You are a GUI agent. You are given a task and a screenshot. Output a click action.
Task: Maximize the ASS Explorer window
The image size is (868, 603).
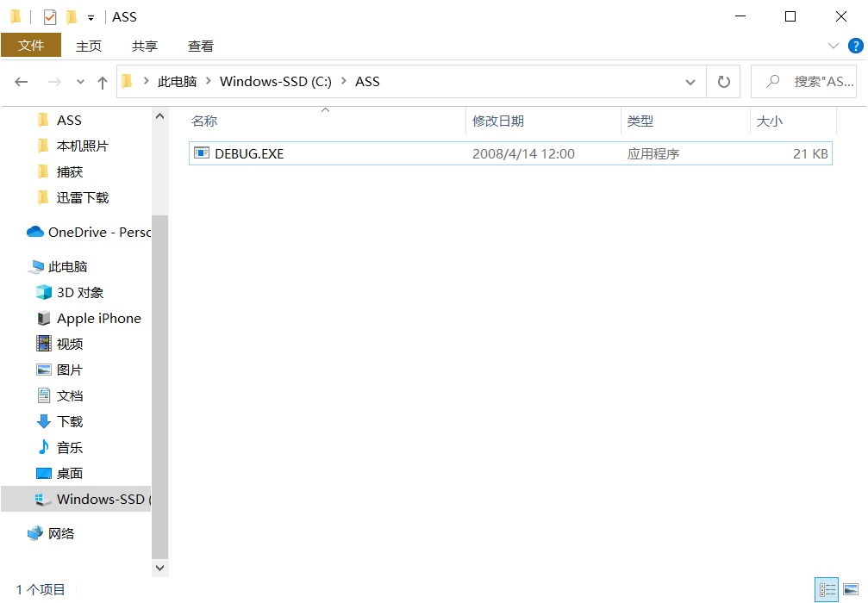[790, 16]
